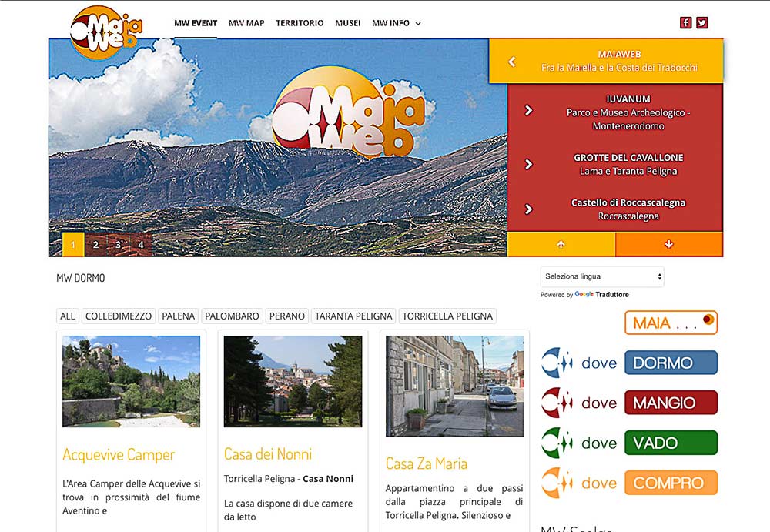Screen dimensions: 770x532
Task: Click the Google Traduttore link
Action: [x=601, y=294]
